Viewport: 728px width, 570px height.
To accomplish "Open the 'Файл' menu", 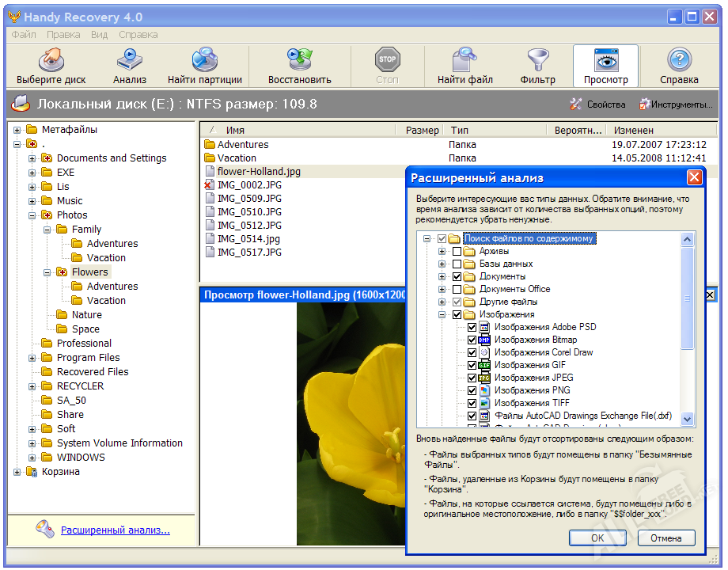I will 24,35.
